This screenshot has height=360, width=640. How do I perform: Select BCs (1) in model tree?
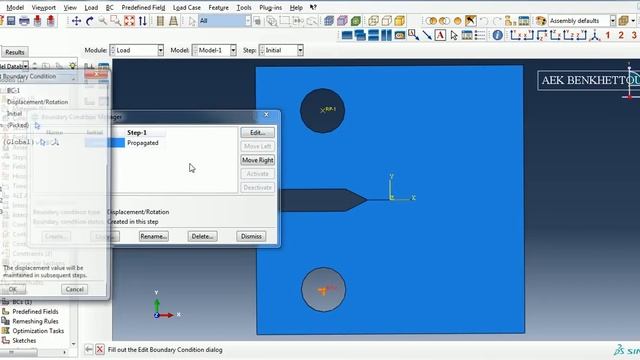tap(22, 302)
